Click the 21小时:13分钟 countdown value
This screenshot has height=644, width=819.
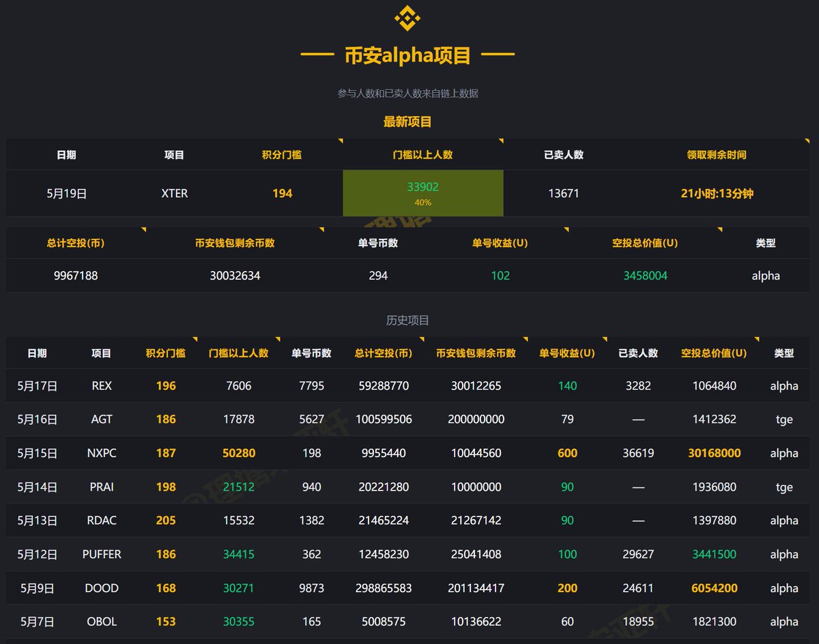click(717, 194)
